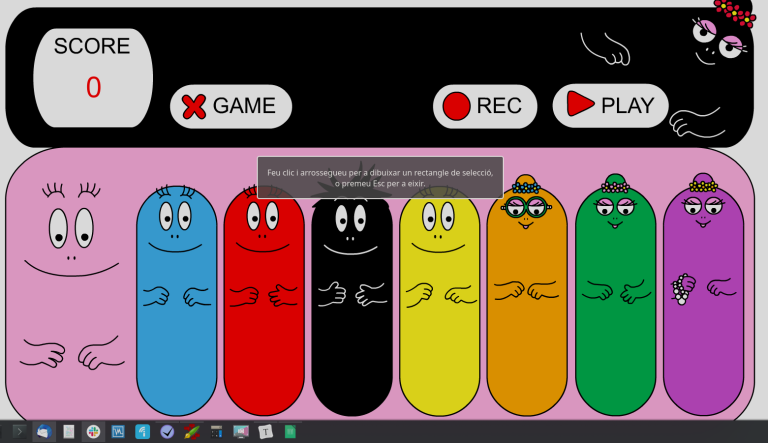Viewport: 768px width, 443px height.
Task: Open the green spreadsheet icon in taskbar
Action: point(289,432)
